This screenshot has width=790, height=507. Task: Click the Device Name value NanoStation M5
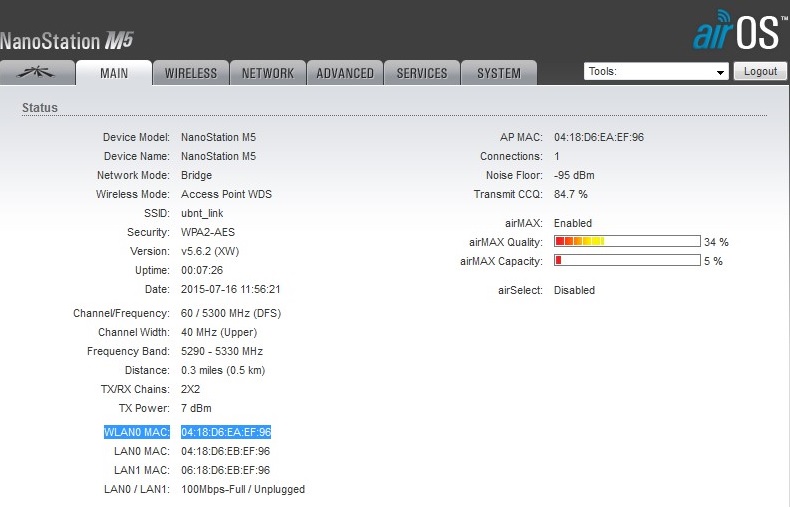click(219, 156)
